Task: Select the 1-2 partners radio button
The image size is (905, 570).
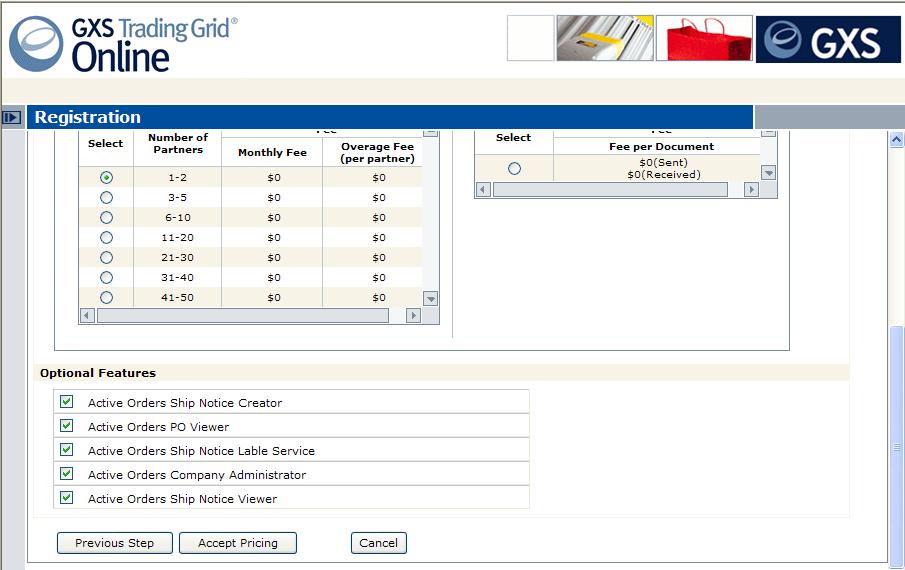Action: [106, 178]
